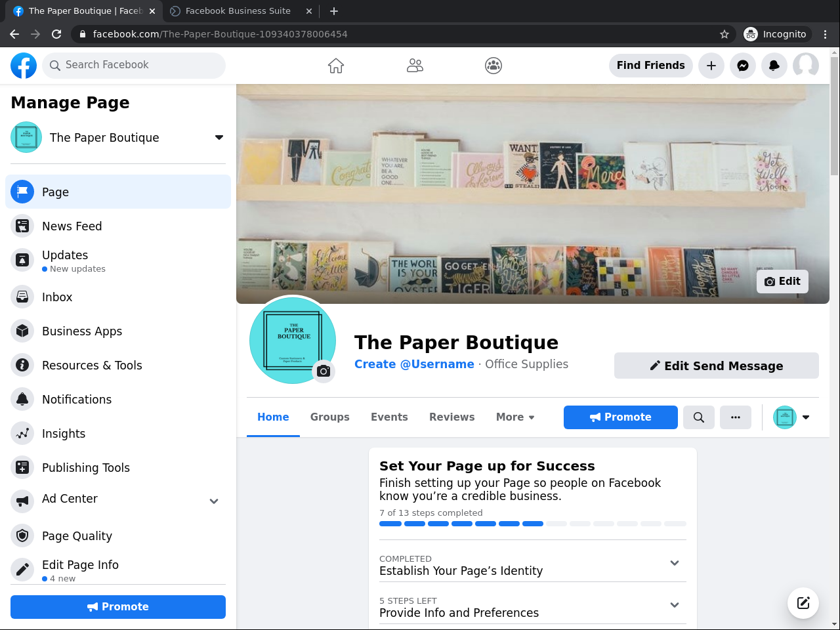This screenshot has width=840, height=630.
Task: Click the Create plus icon
Action: pyautogui.click(x=711, y=66)
